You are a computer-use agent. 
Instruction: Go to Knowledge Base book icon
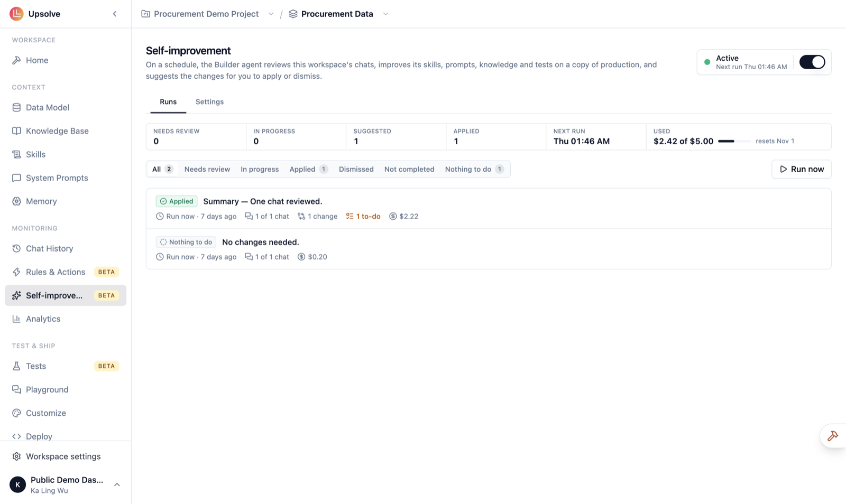pos(16,131)
